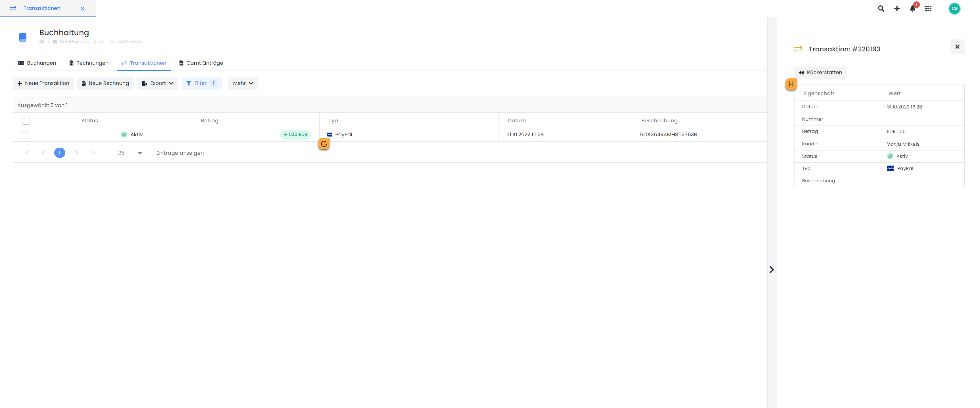Toggle the Filter button with badge 1
The height and width of the screenshot is (408, 980).
201,83
